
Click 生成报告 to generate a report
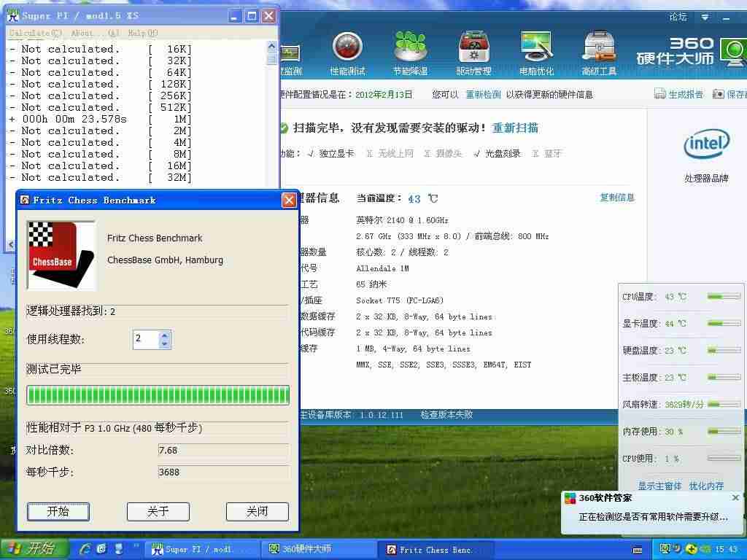(679, 94)
